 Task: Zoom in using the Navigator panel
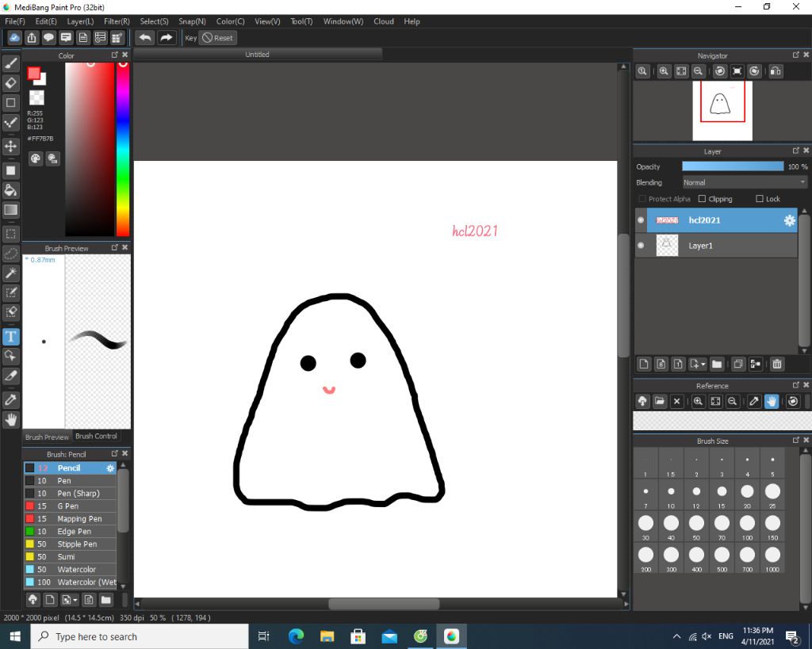click(x=664, y=71)
